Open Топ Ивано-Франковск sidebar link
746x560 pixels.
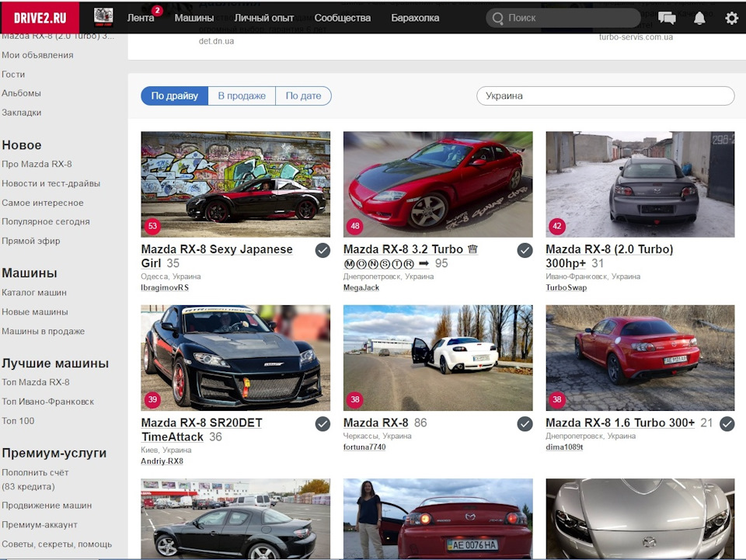pos(47,402)
